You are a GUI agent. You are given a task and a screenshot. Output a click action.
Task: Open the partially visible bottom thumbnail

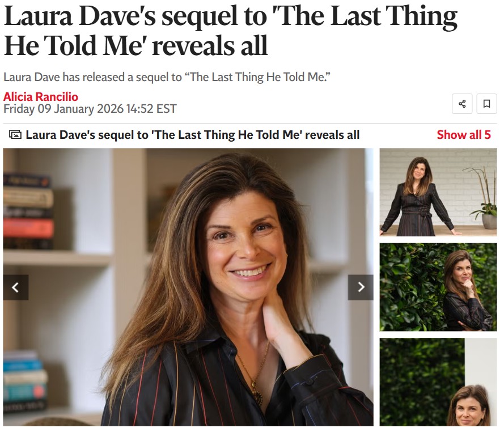[438, 382]
